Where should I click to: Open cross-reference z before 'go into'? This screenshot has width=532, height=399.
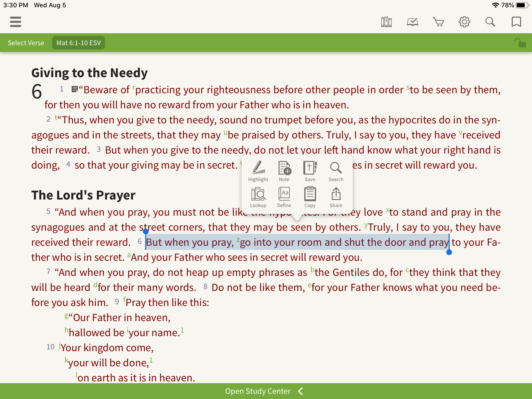(x=238, y=240)
